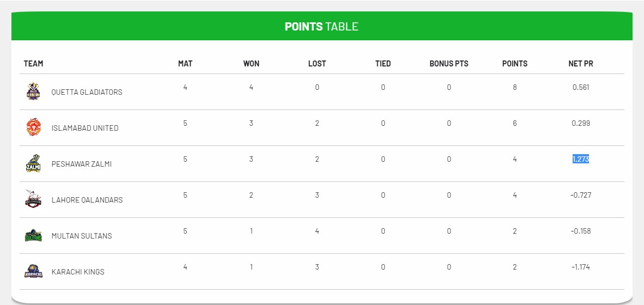Select the Lahore Qalandars team name
Viewport: 644px width, 305px height.
click(x=87, y=200)
